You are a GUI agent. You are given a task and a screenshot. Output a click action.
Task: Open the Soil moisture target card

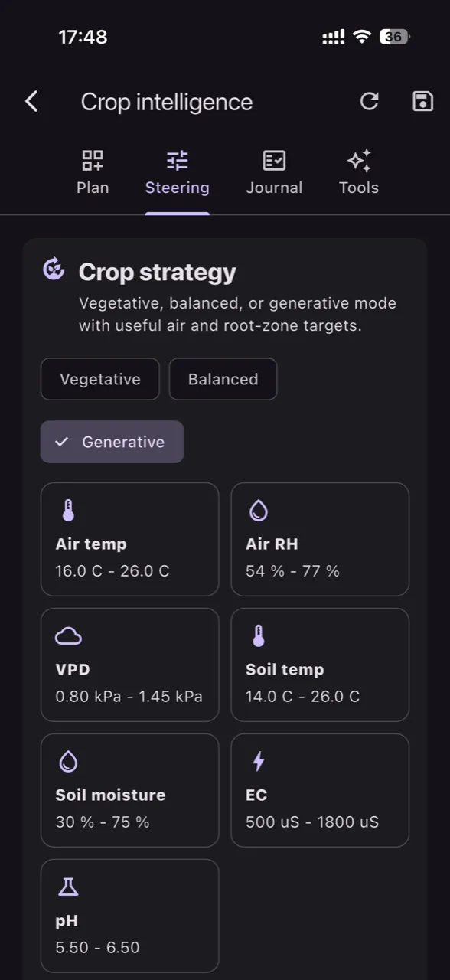coord(130,790)
